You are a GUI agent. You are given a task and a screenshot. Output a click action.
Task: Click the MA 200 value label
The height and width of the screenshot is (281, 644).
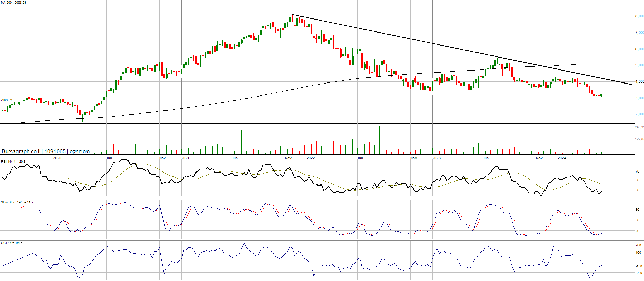tap(13, 3)
